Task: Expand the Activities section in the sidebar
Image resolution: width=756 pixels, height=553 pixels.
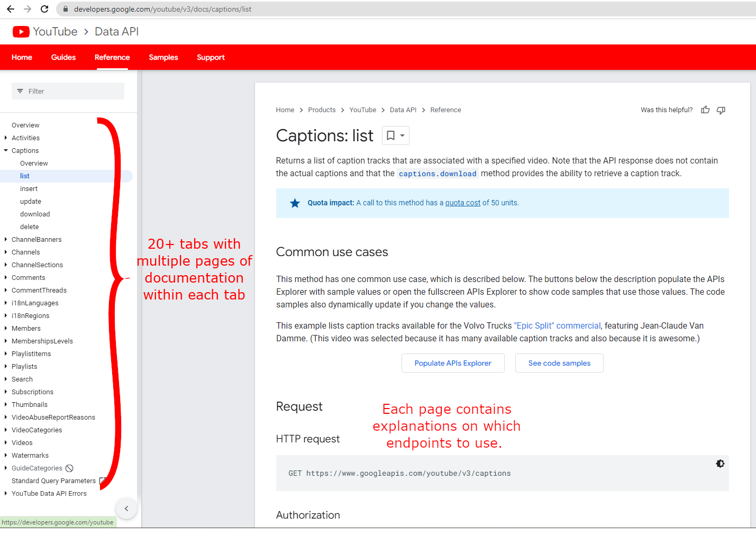Action: [6, 138]
